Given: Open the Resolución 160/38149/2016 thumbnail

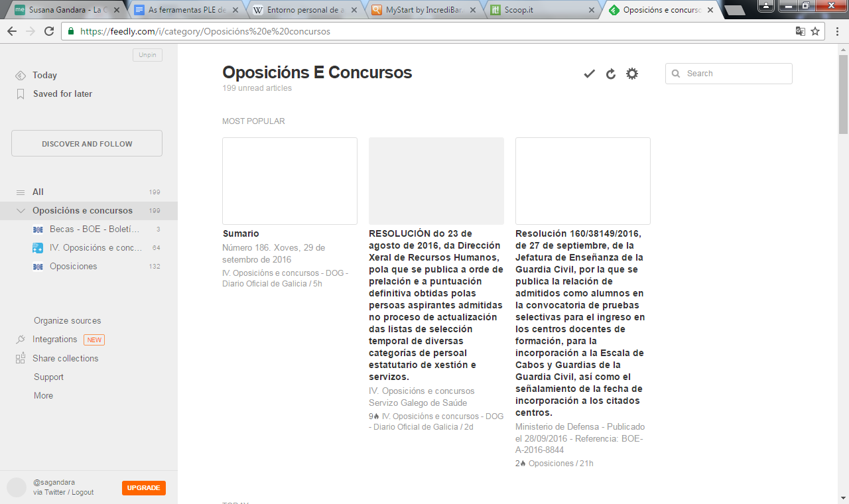Looking at the screenshot, I should pyautogui.click(x=583, y=181).
